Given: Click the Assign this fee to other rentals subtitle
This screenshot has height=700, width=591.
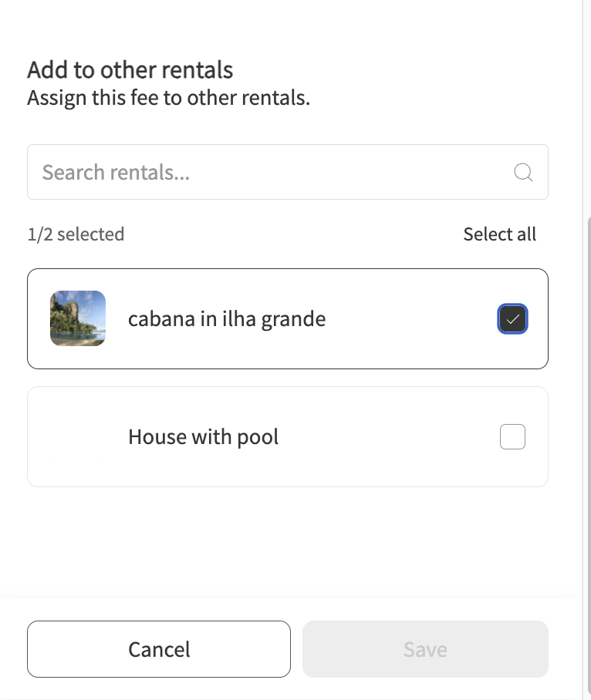Looking at the screenshot, I should (168, 97).
